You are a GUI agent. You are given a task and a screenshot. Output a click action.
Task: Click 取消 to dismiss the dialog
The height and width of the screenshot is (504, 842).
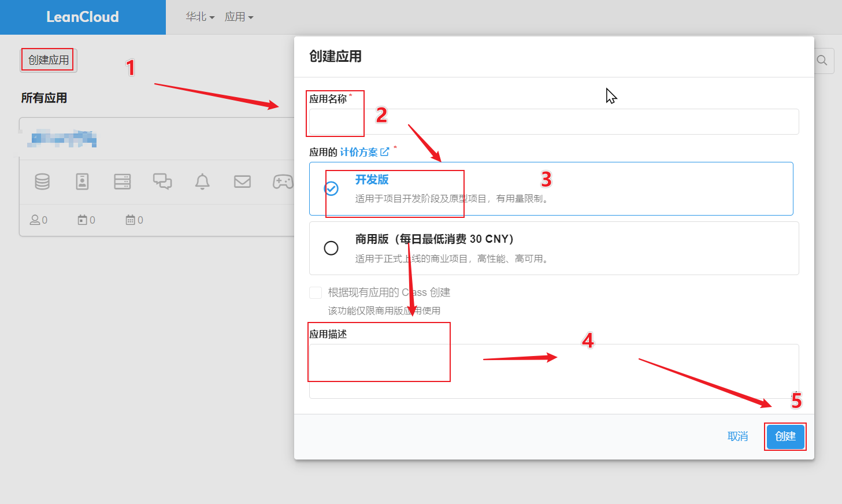(737, 436)
